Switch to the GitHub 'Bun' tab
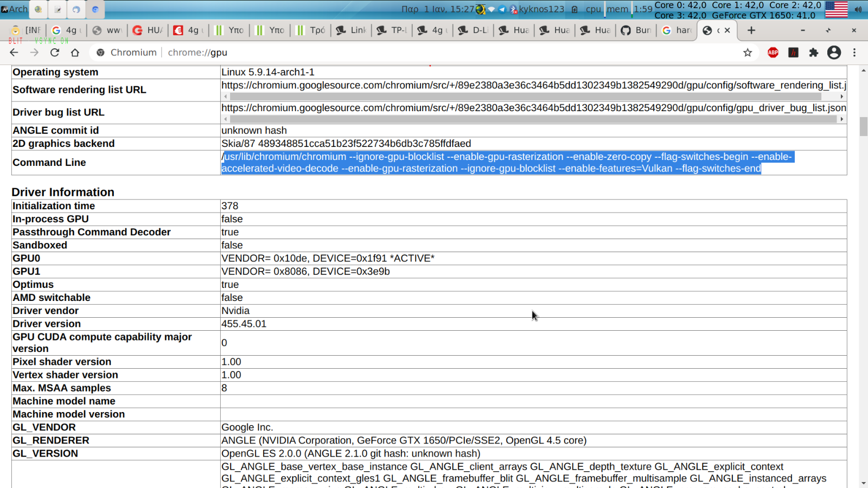This screenshot has height=488, width=868. pyautogui.click(x=636, y=30)
